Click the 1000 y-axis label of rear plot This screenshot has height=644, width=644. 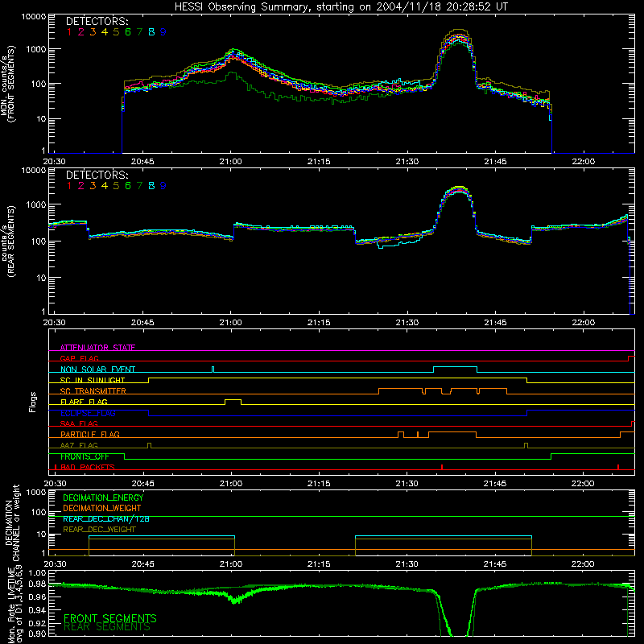36,204
